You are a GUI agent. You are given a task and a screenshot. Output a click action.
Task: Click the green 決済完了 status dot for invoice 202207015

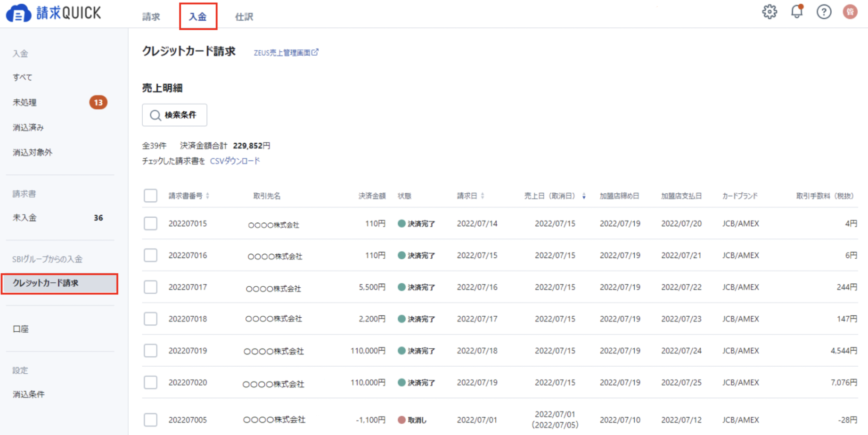(x=401, y=223)
